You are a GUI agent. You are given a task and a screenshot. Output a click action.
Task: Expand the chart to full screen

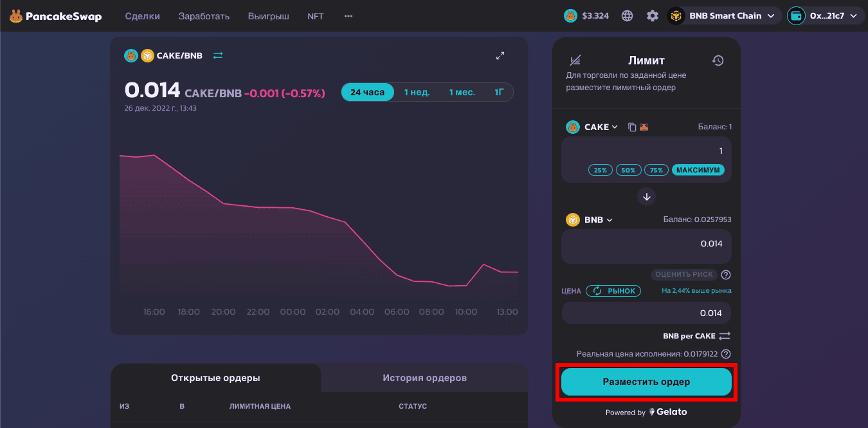click(500, 56)
